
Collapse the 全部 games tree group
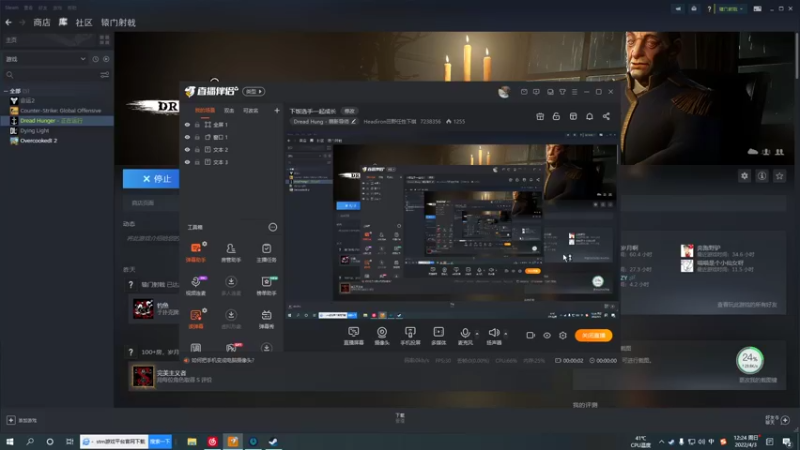[x=6, y=91]
